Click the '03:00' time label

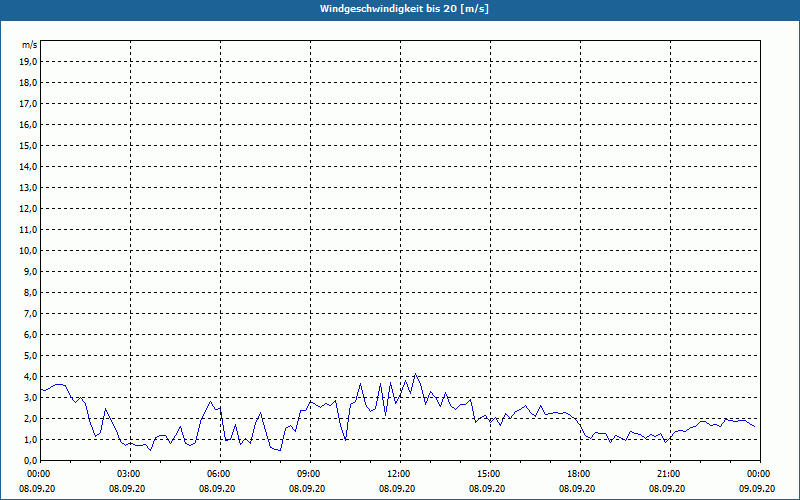131,474
